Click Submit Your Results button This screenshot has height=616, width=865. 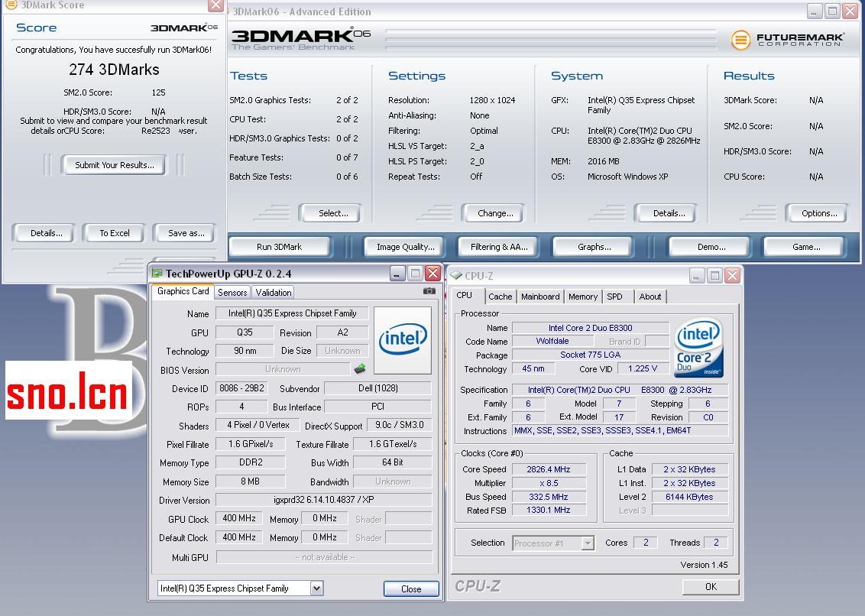click(115, 165)
